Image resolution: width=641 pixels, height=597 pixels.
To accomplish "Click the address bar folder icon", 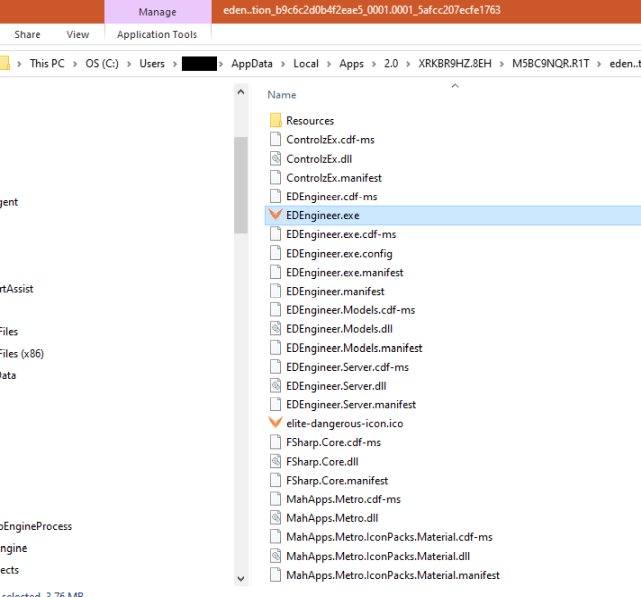I will click(4, 63).
